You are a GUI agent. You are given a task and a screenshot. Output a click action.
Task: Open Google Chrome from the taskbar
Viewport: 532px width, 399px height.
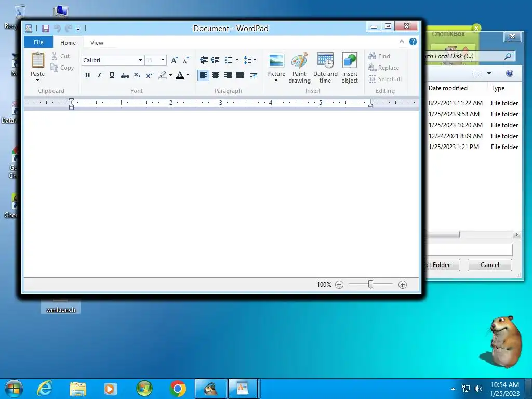178,389
